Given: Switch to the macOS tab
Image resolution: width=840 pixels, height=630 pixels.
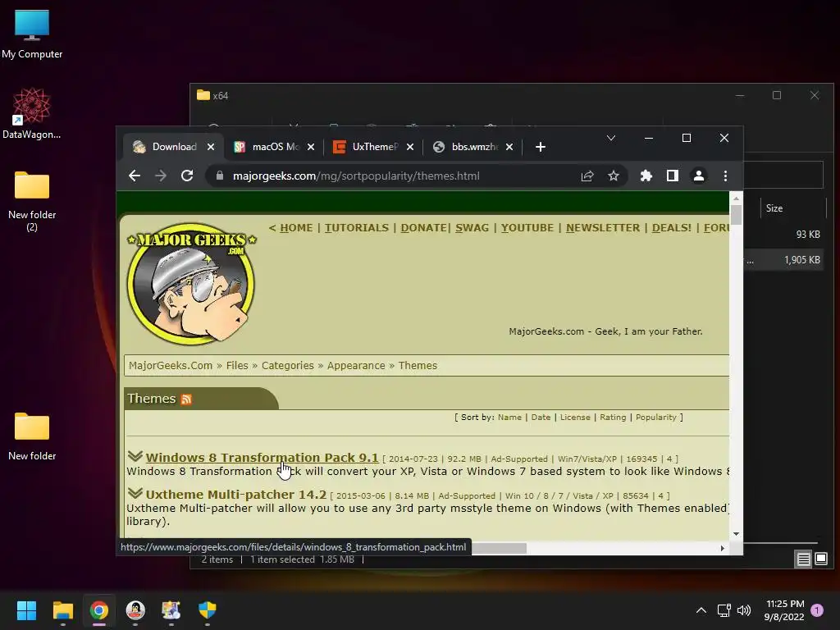Looking at the screenshot, I should coord(274,147).
